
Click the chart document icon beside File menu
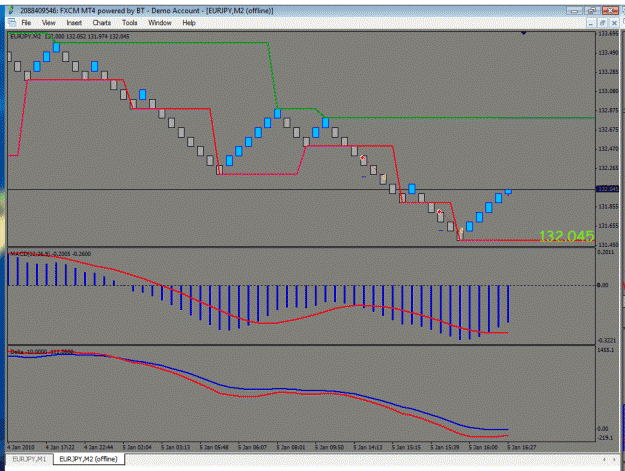12,23
